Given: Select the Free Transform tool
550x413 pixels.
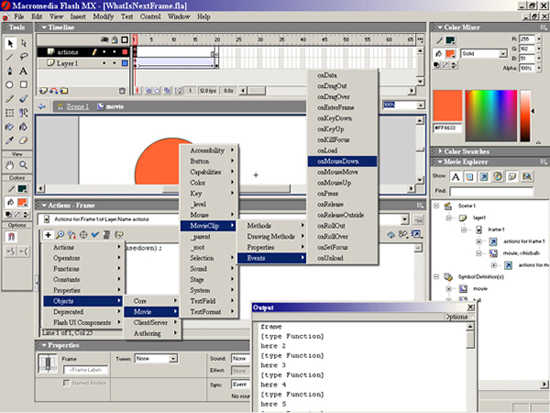Looking at the screenshot, I should coord(10,113).
